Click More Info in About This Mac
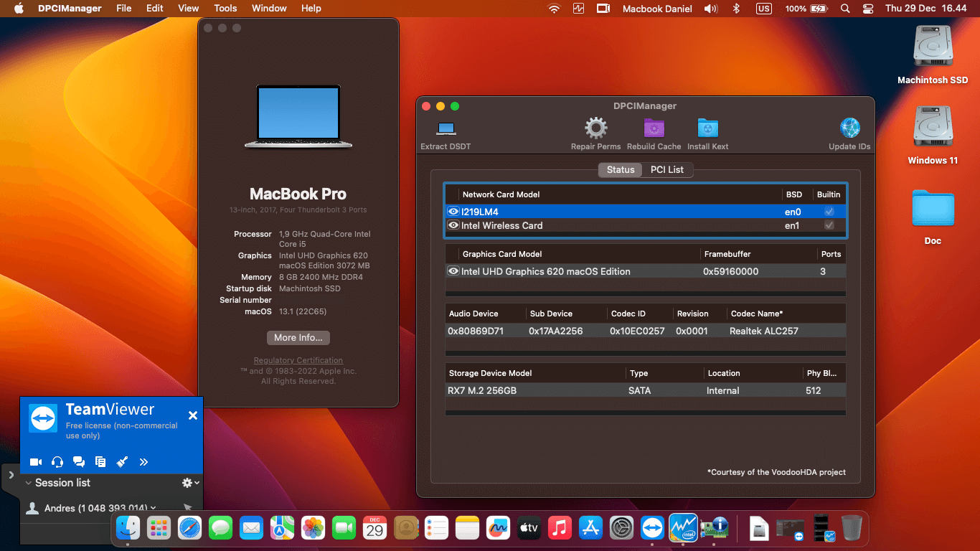The image size is (980, 551). 298,338
